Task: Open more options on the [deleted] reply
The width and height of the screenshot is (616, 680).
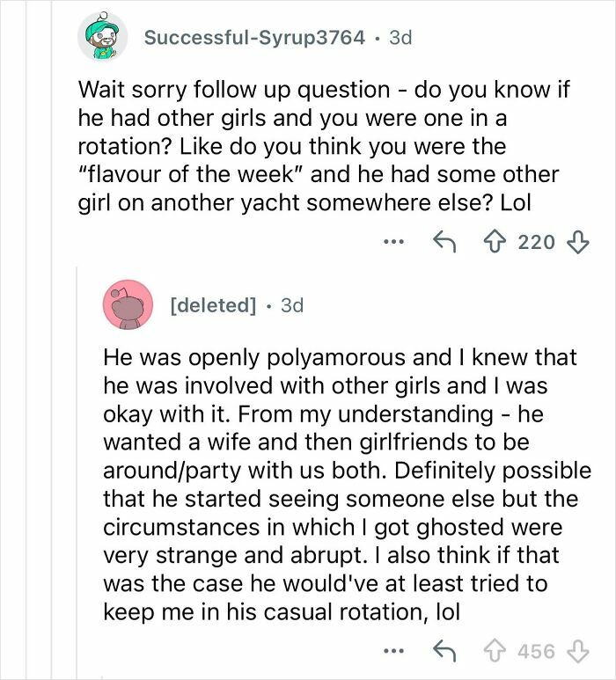Action: point(395,652)
